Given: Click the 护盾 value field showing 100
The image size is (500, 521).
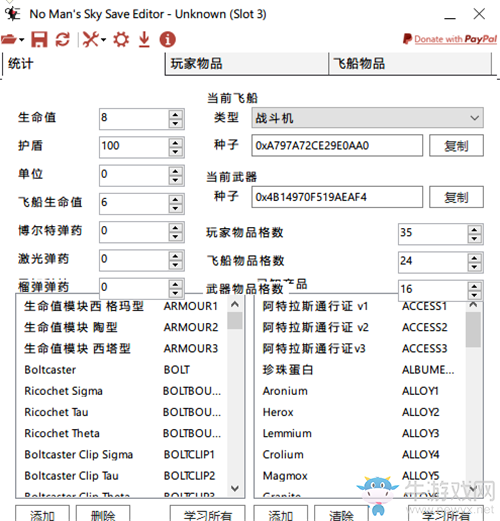Looking at the screenshot, I should coord(134,146).
